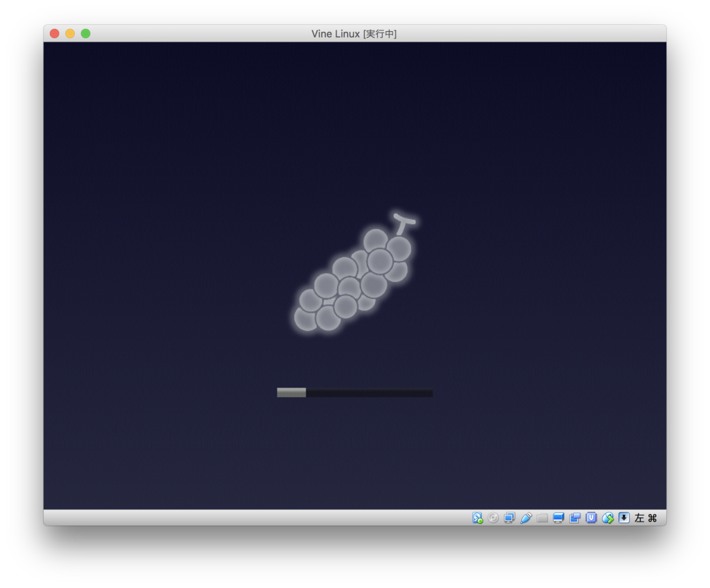Viewport: 710px width, 588px height.
Task: Minimize the Vine Linux window
Action: pos(70,33)
